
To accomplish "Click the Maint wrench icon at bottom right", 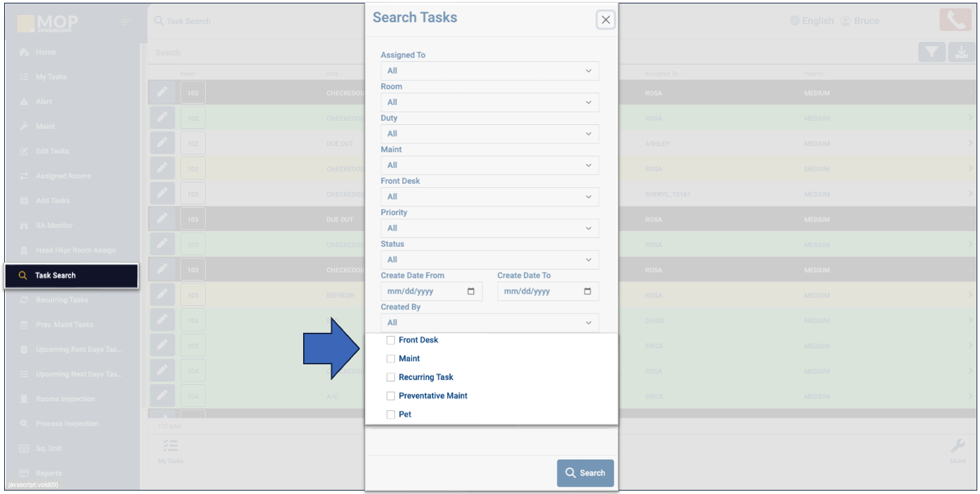I will point(957,446).
